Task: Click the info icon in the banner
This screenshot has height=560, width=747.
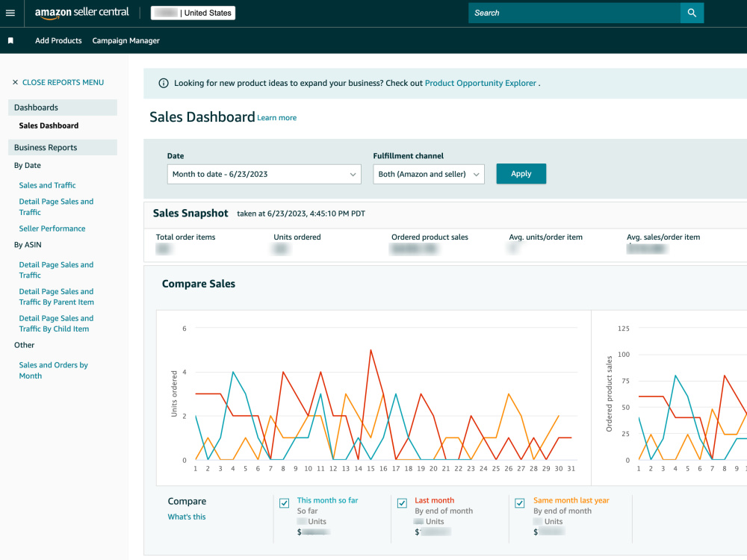Action: click(164, 84)
